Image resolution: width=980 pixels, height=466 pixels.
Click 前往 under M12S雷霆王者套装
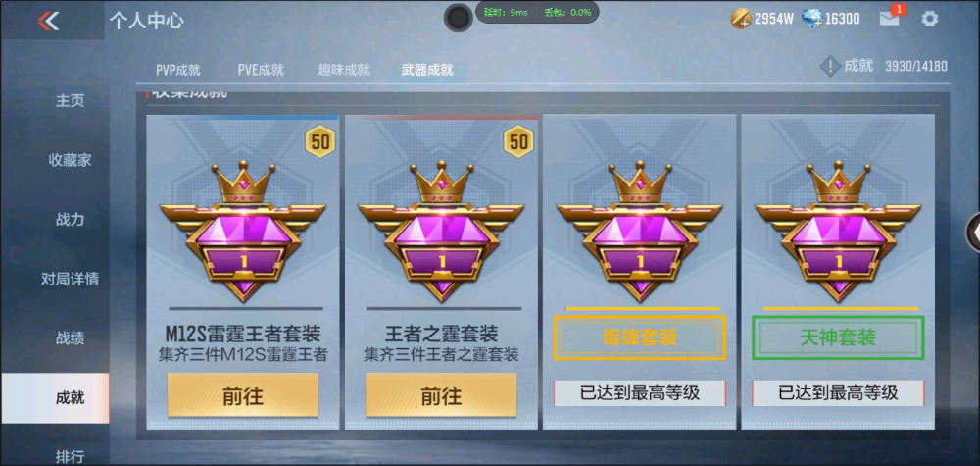point(242,395)
